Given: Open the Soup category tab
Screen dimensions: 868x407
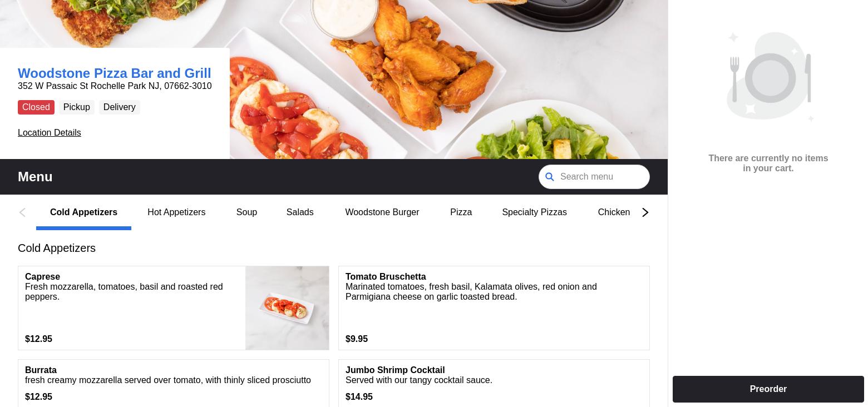Looking at the screenshot, I should pos(246,212).
